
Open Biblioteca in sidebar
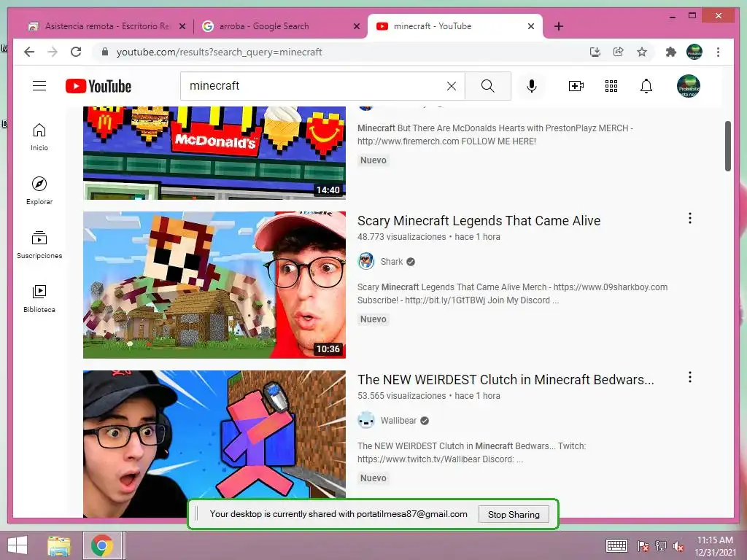[x=39, y=298]
